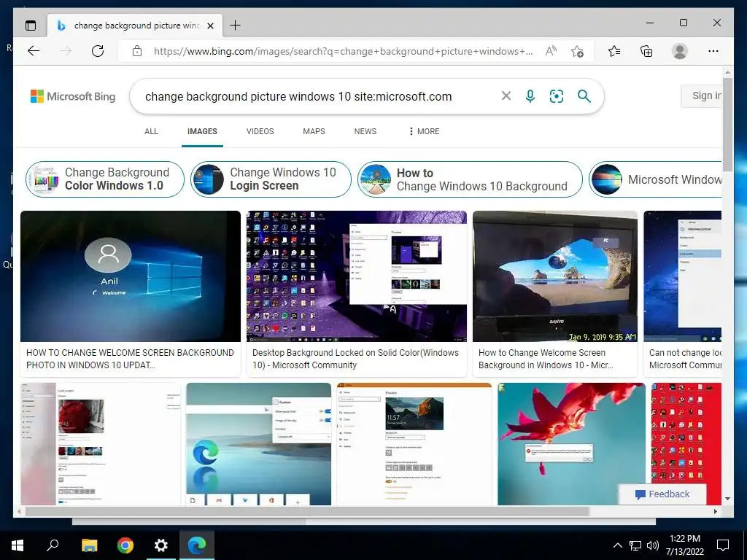Click the scroll down arrow
This screenshot has width=747, height=560.
(x=727, y=499)
